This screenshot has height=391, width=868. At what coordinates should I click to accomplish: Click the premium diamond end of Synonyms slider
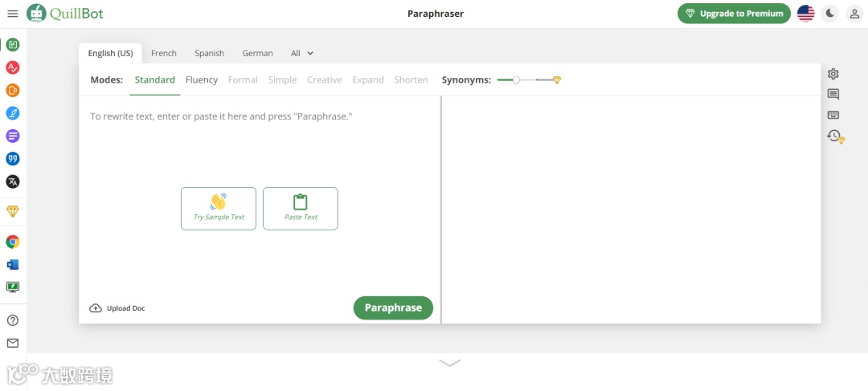point(557,79)
